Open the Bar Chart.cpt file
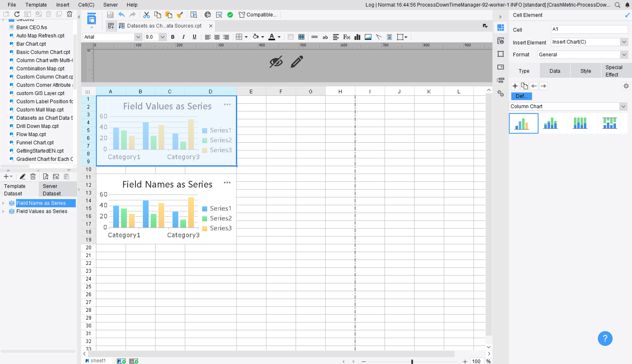The image size is (632, 364). point(31,44)
